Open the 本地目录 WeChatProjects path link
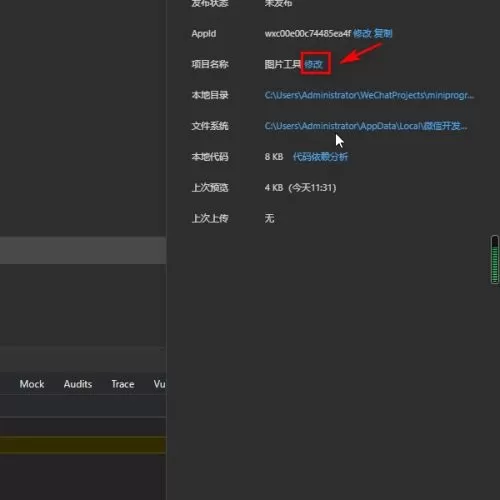The image size is (500, 500). 369,95
